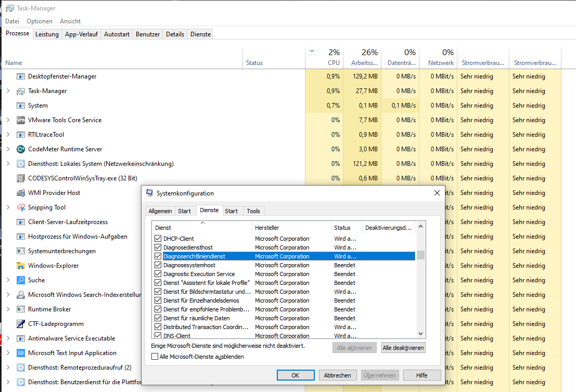This screenshot has width=576, height=392.
Task: Click the Hostprozess für Windows-Aufgaben icon
Action: [x=21, y=237]
